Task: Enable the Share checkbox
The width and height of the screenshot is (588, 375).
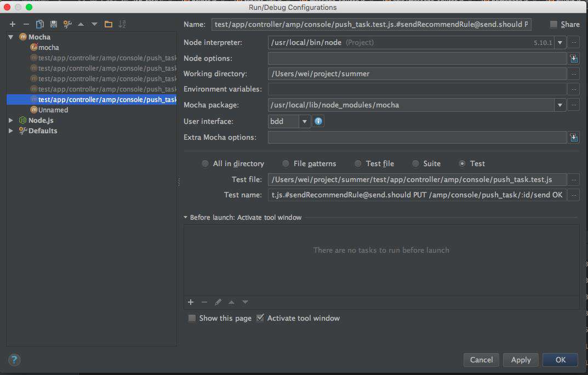Action: [553, 24]
